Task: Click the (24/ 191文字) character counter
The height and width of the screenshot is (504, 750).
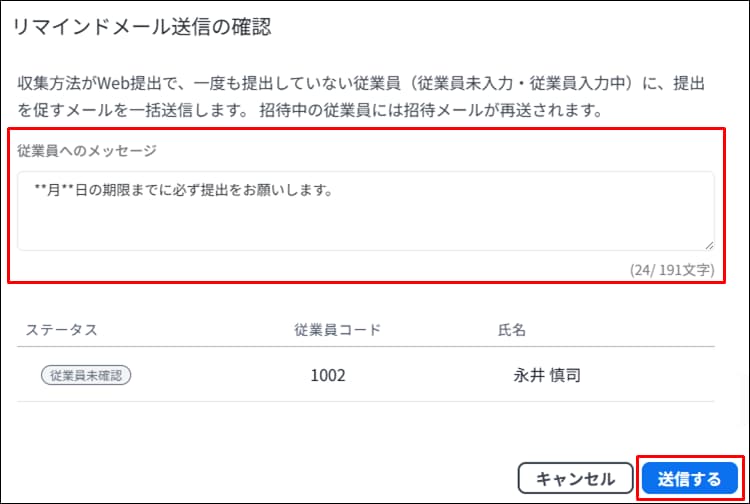Action: [x=671, y=270]
